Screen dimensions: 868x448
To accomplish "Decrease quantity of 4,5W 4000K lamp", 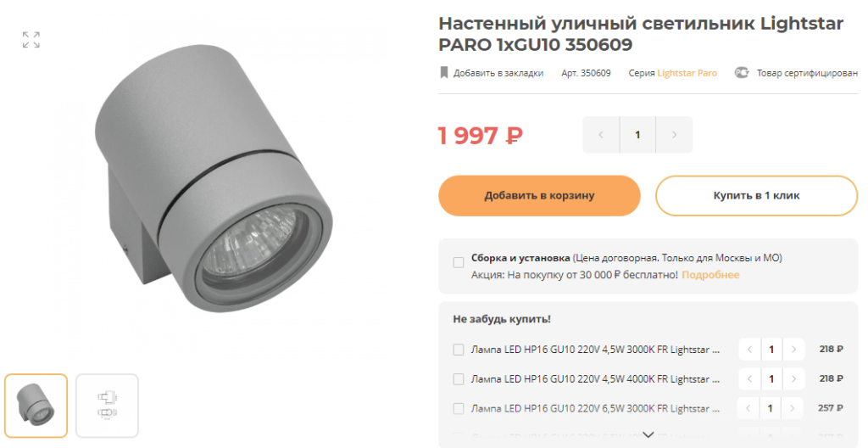I will (x=749, y=379).
